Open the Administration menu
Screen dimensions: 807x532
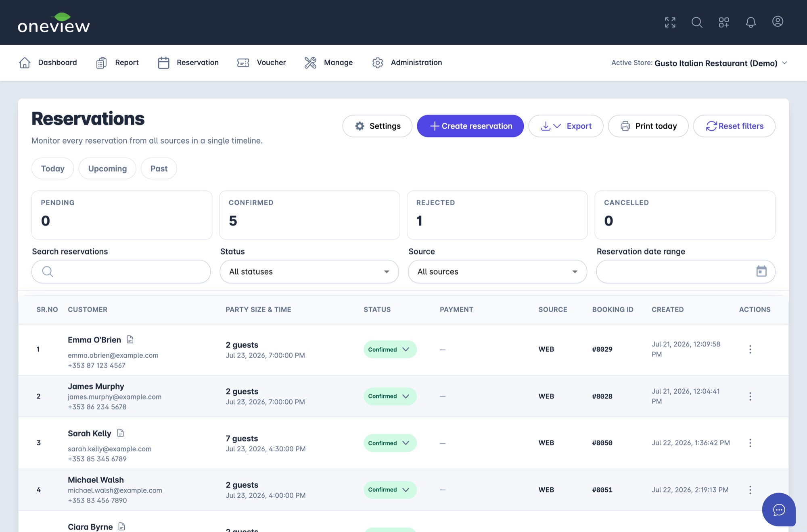coord(407,63)
